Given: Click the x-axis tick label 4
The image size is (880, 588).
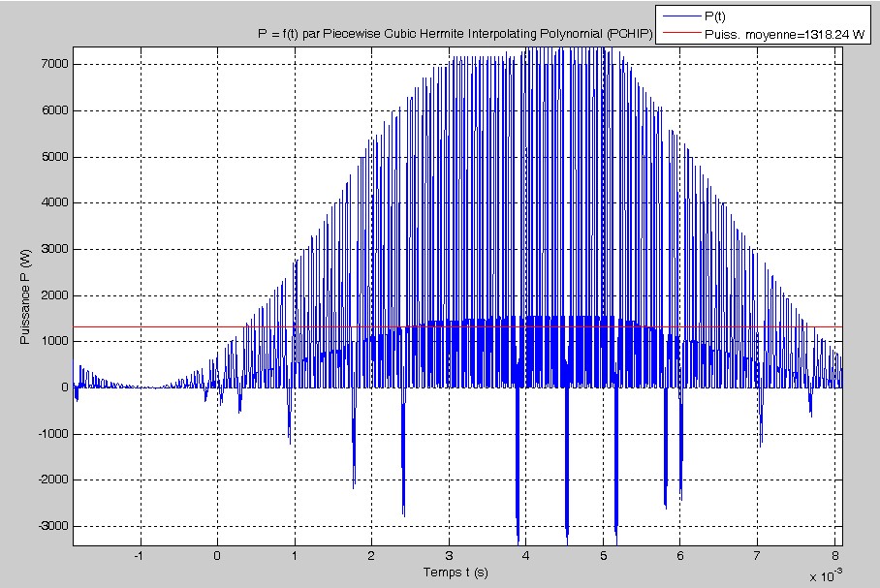Looking at the screenshot, I should coord(526,556).
